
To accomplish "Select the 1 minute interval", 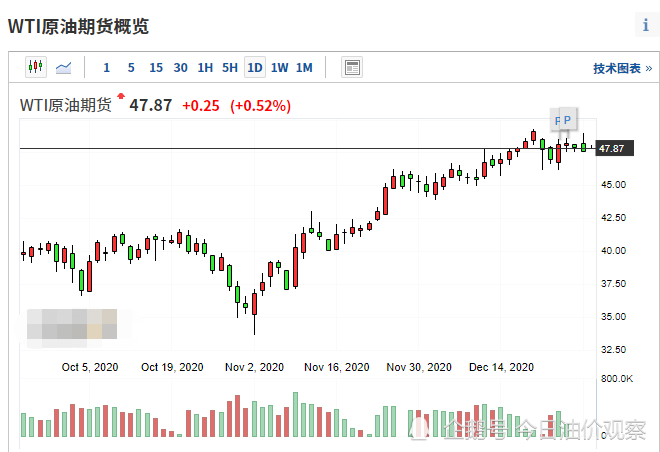I will 106,68.
